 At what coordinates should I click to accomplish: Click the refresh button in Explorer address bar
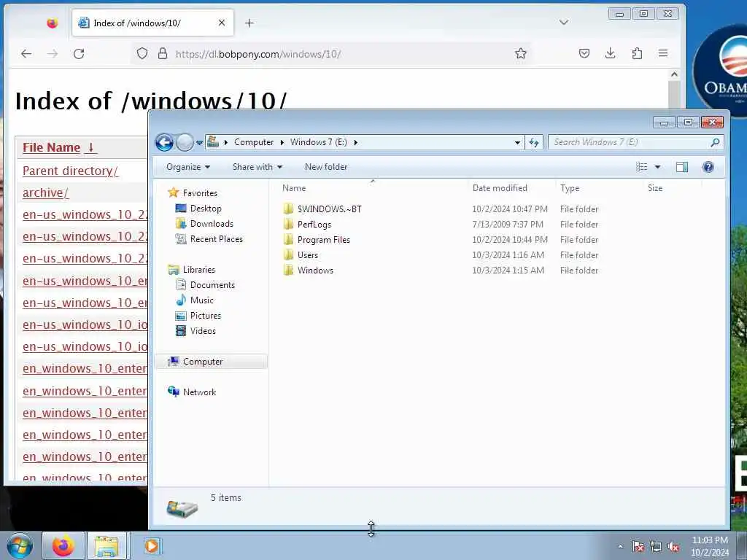533,142
